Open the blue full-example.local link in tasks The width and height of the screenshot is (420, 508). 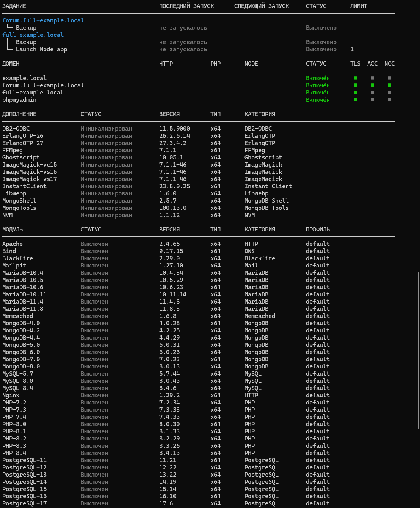coord(33,35)
